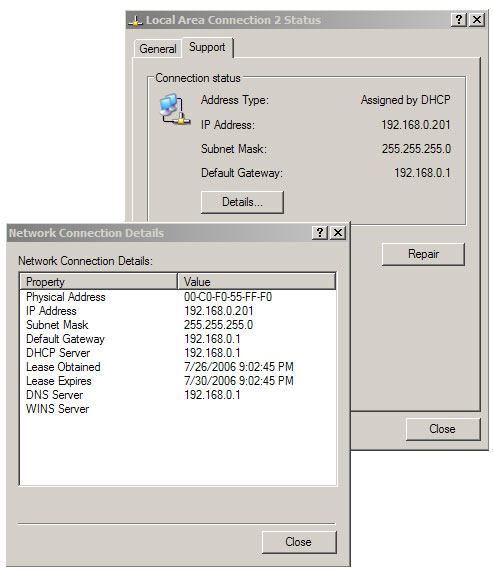Open the Details... button
493x571 pixels.
(x=242, y=202)
